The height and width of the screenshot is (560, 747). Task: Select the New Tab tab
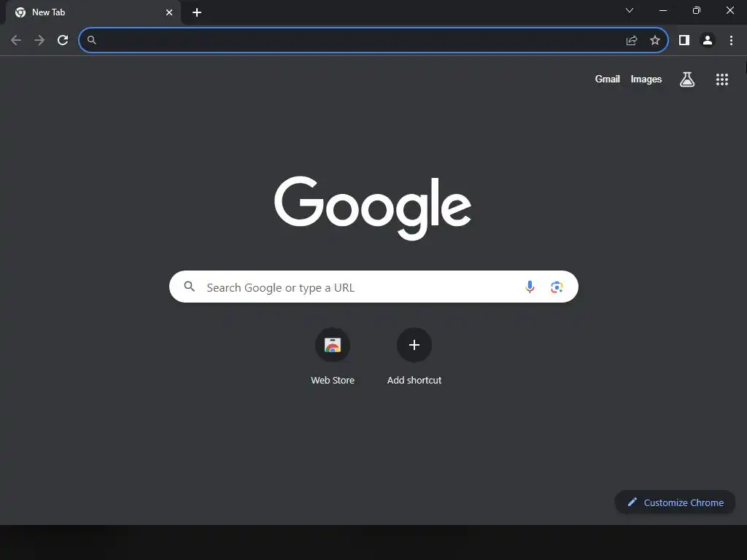[93, 12]
